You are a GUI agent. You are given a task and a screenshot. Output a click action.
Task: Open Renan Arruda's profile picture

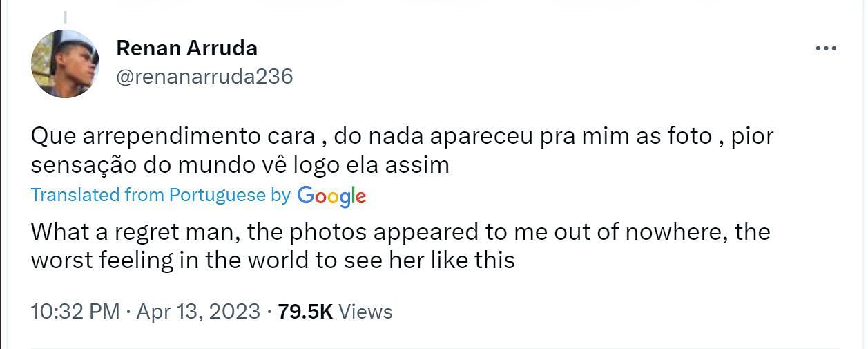pyautogui.click(x=66, y=64)
